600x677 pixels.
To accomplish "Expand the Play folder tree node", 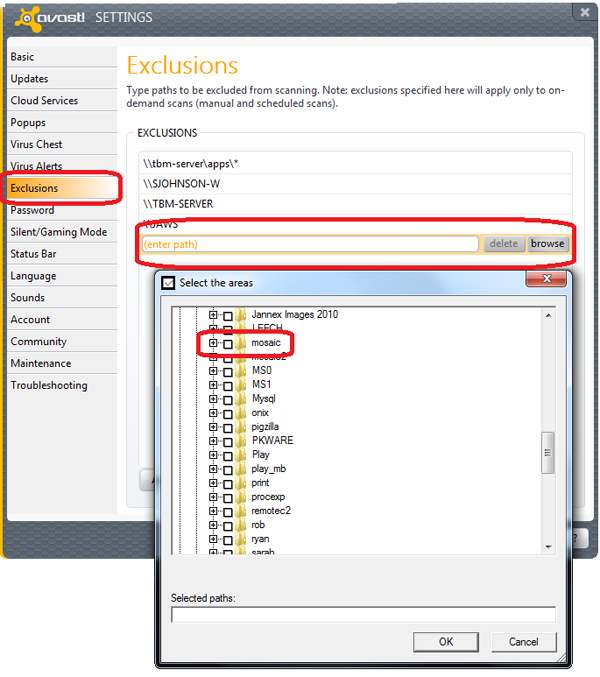I will click(213, 455).
